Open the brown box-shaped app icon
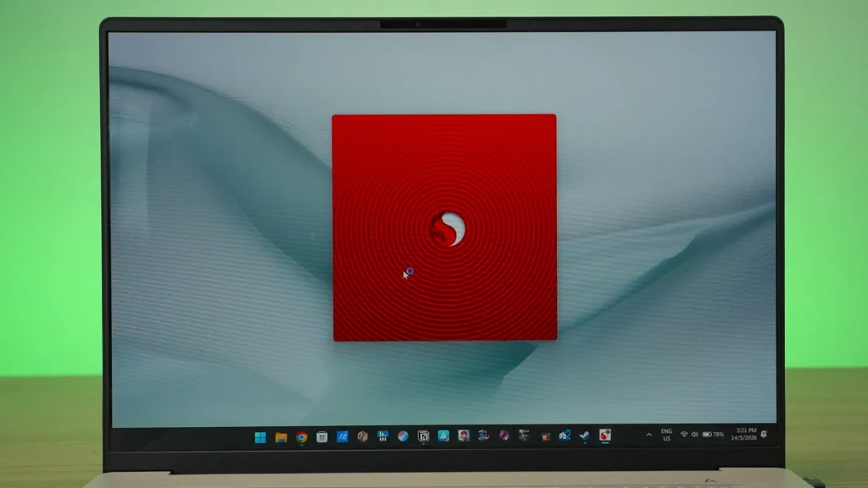This screenshot has width=868, height=488. tap(363, 436)
